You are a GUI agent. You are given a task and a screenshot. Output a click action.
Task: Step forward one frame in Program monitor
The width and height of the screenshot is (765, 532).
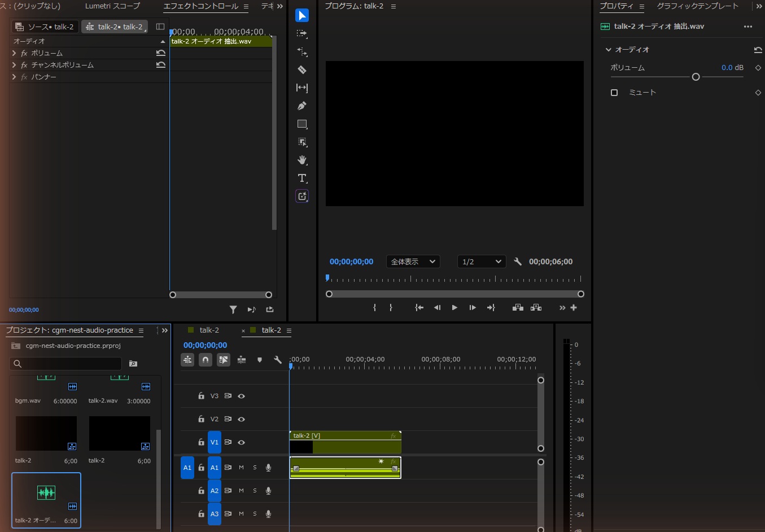(473, 308)
